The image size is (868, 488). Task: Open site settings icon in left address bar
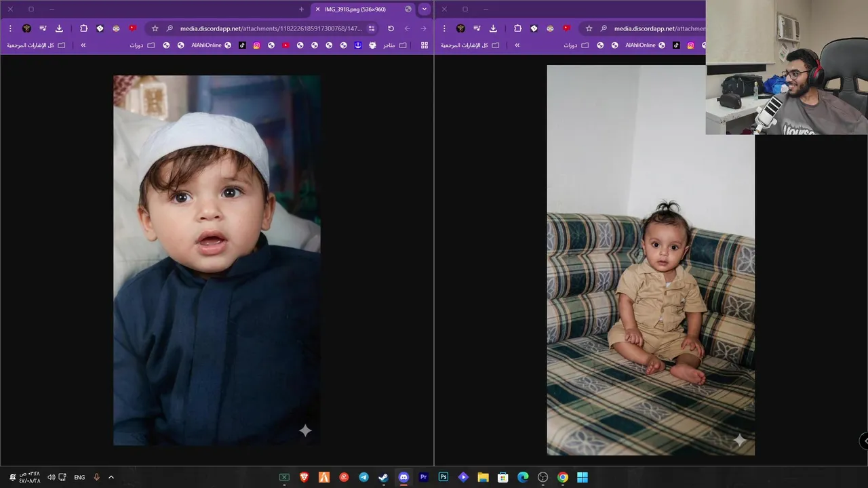371,28
